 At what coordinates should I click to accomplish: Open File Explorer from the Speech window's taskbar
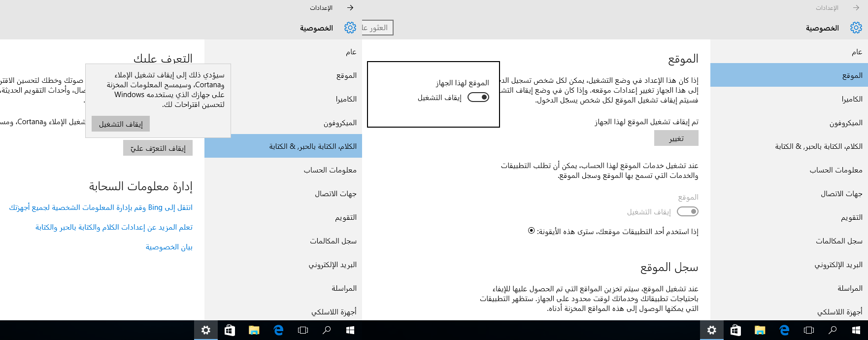(254, 330)
